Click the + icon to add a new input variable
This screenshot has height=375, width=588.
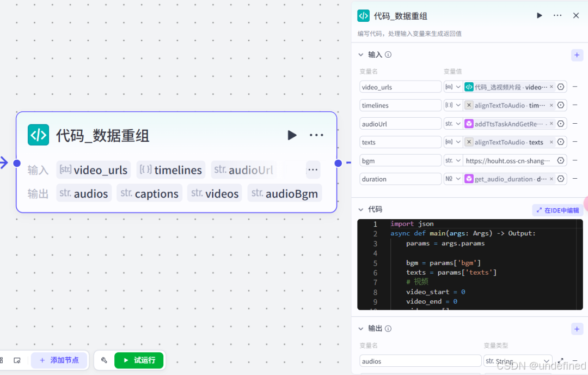(577, 55)
